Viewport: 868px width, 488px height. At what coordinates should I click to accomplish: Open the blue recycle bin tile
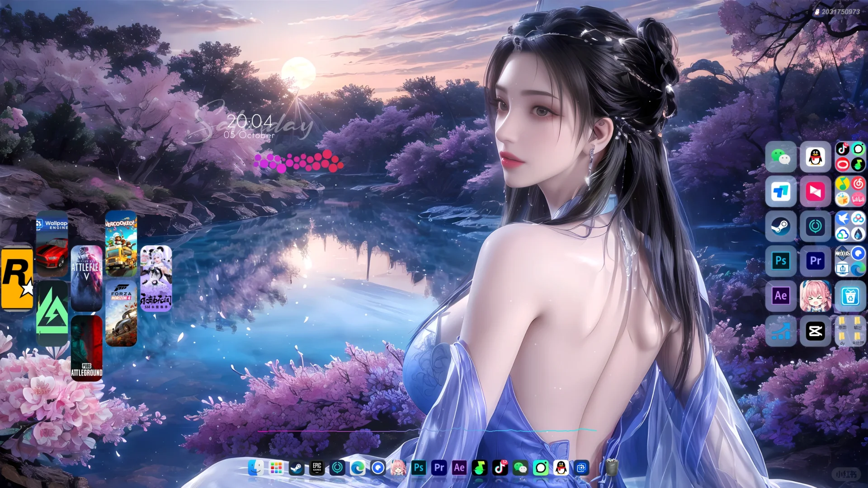point(850,296)
